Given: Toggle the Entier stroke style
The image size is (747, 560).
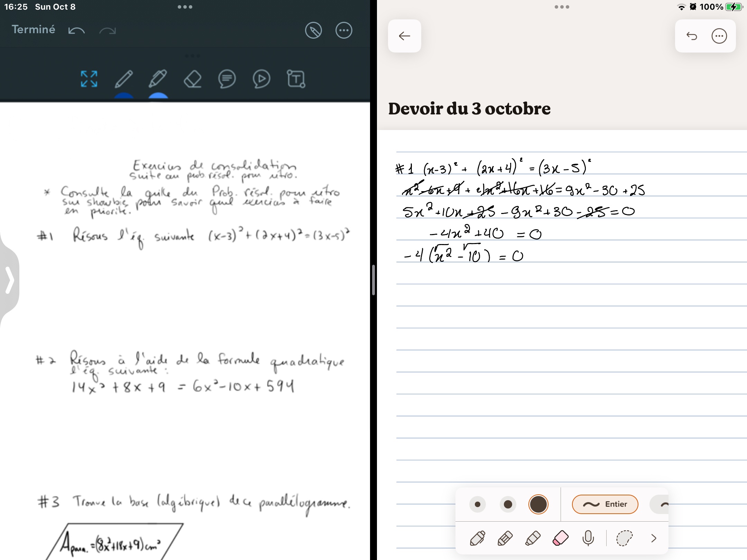Looking at the screenshot, I should 605,504.
